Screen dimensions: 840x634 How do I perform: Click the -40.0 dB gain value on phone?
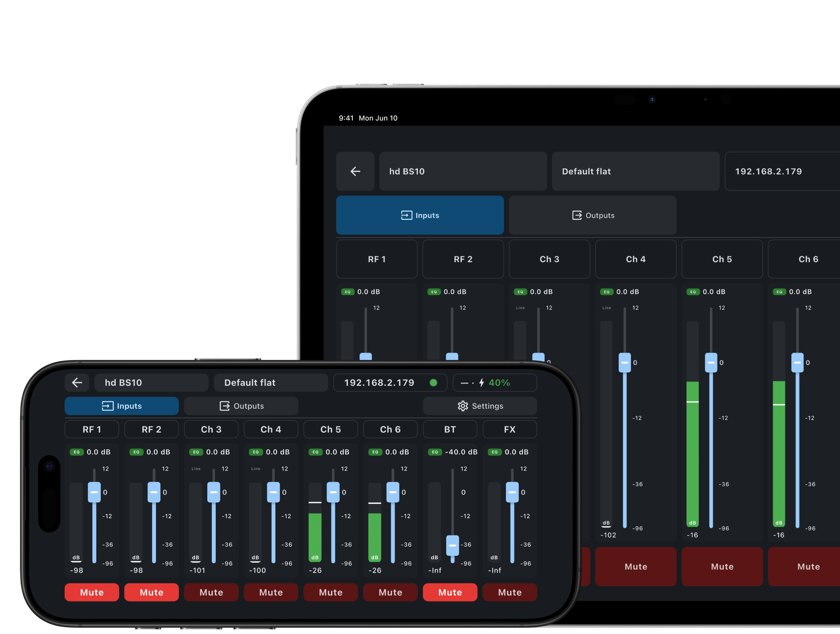461,452
